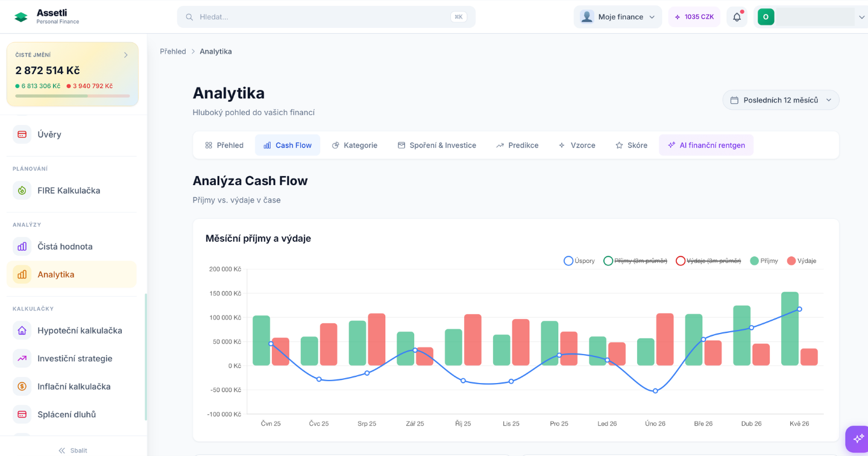Viewport: 868px width, 456px height.
Task: Click the Úspory data point for Kvě 26
Action: point(799,309)
